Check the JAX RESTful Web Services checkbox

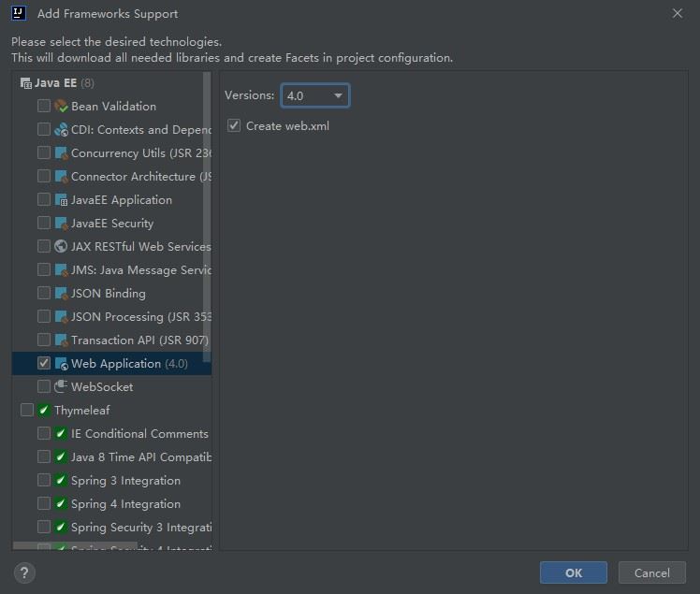point(44,246)
